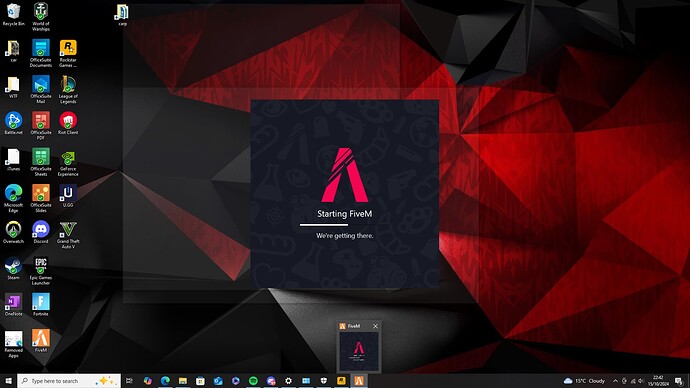Open the car folder shortcut
The width and height of the screenshot is (690, 388).
[13, 51]
